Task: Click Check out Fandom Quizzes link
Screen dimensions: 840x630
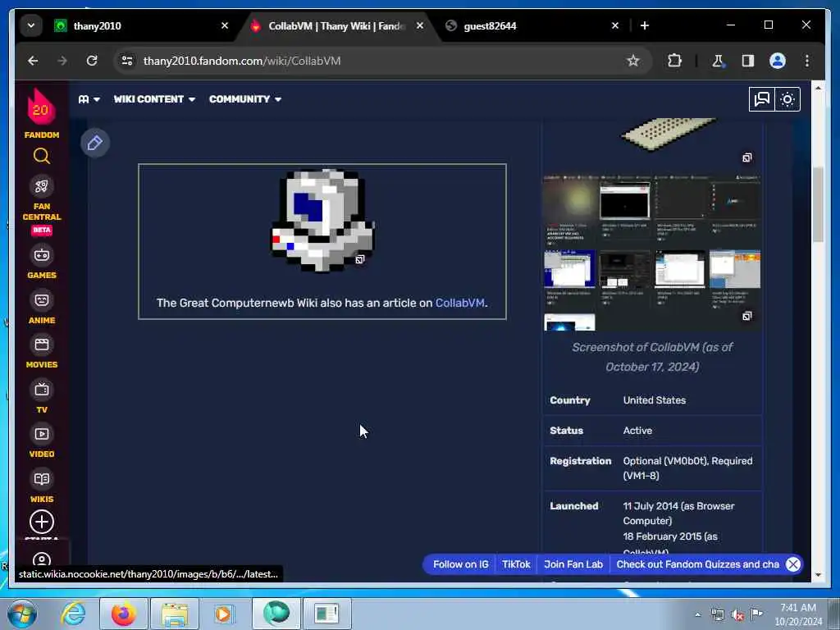Action: 697,564
